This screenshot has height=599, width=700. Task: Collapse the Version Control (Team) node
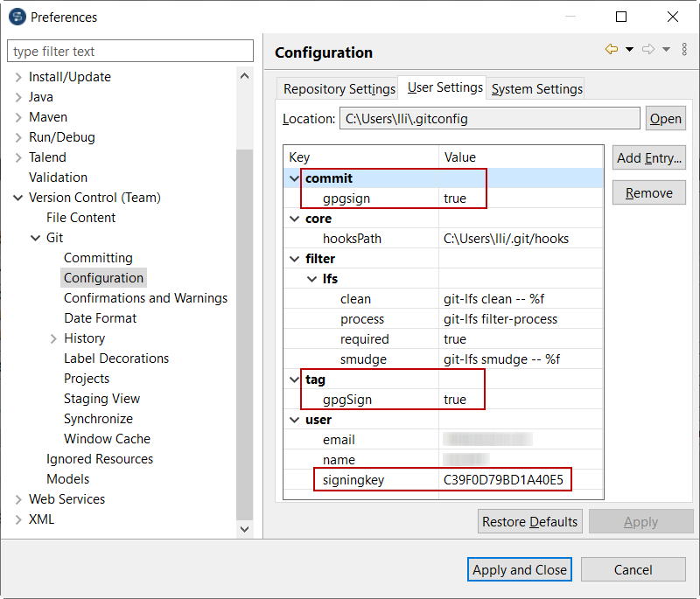click(x=18, y=198)
